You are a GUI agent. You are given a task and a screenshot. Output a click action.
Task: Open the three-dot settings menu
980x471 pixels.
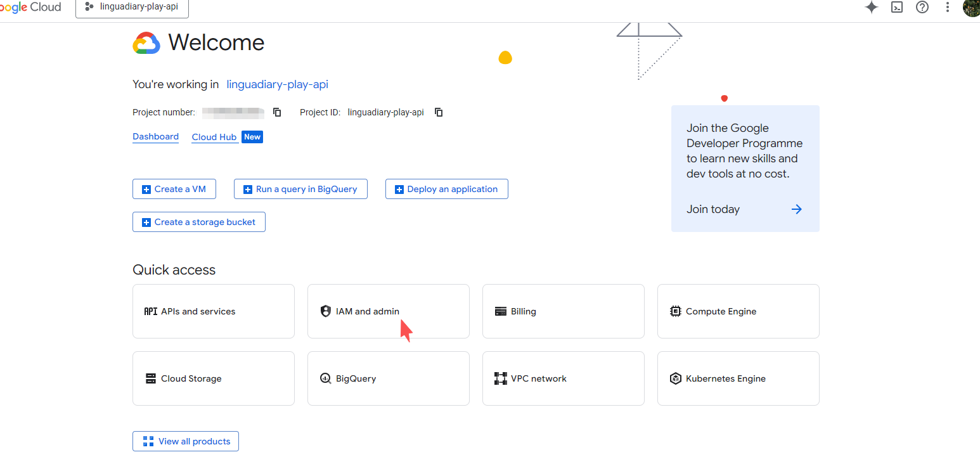point(948,8)
